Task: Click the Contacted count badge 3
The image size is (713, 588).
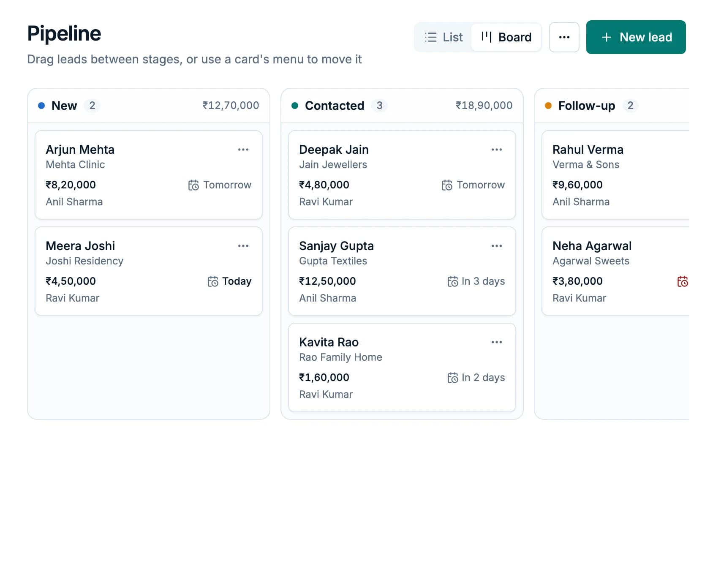Action: click(x=379, y=106)
